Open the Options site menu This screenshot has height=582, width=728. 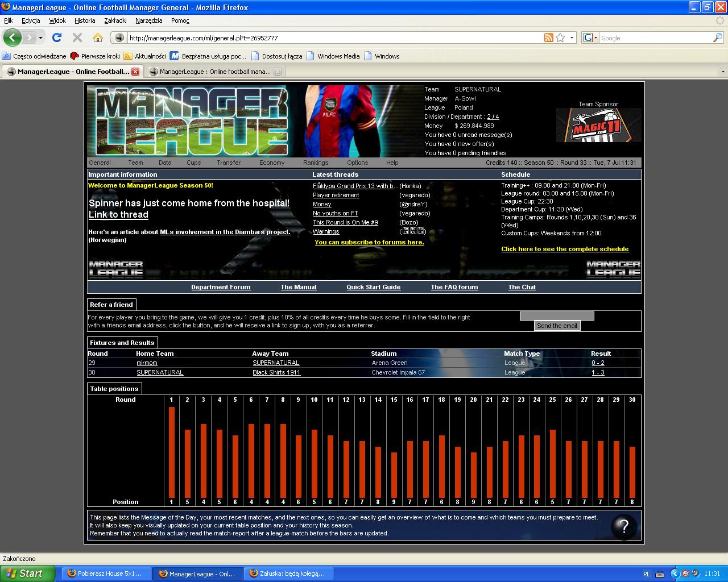357,163
